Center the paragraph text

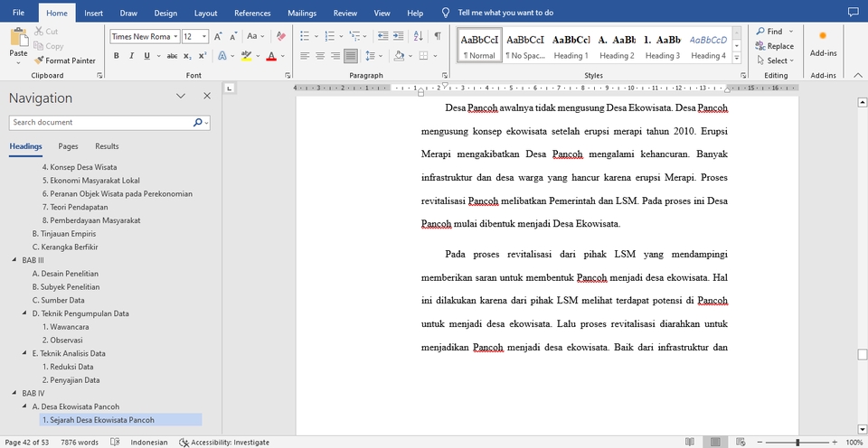(320, 56)
